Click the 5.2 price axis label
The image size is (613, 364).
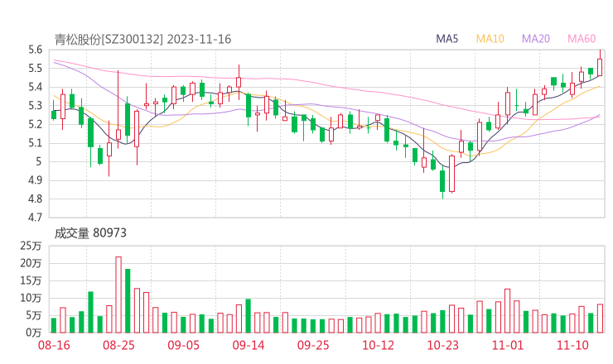coord(35,124)
